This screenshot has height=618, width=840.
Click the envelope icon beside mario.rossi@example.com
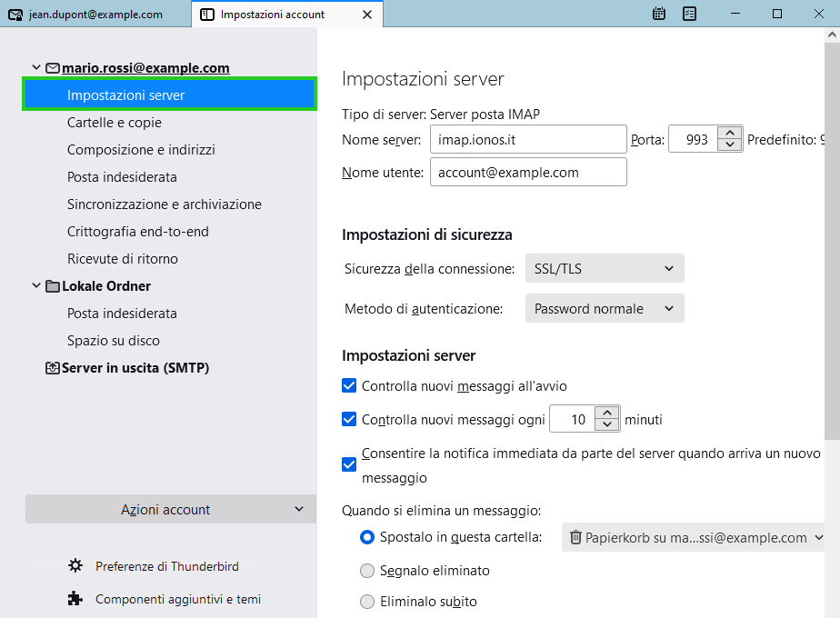click(53, 68)
